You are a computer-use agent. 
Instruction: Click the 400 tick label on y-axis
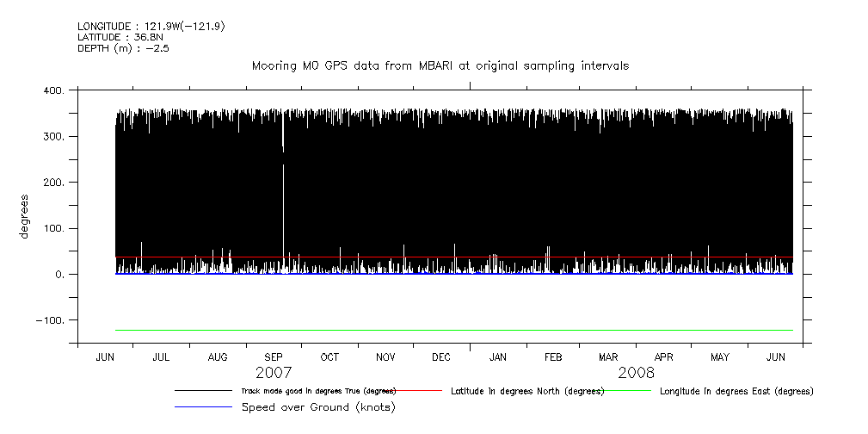(52, 90)
